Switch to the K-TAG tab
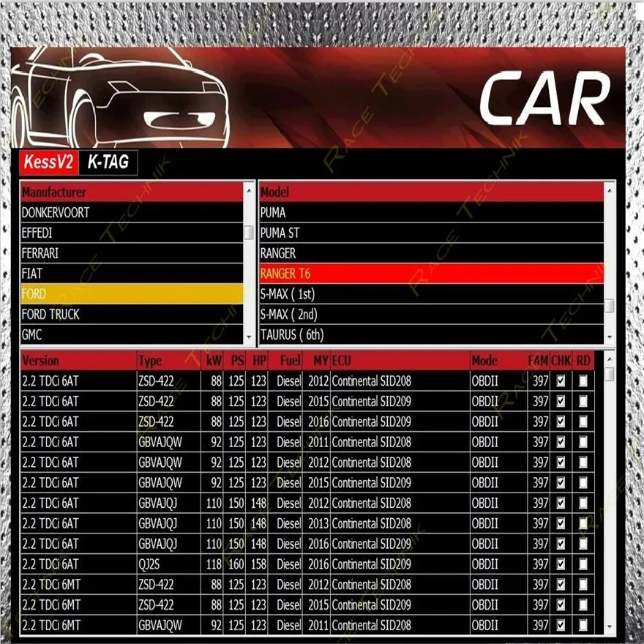 [x=108, y=162]
